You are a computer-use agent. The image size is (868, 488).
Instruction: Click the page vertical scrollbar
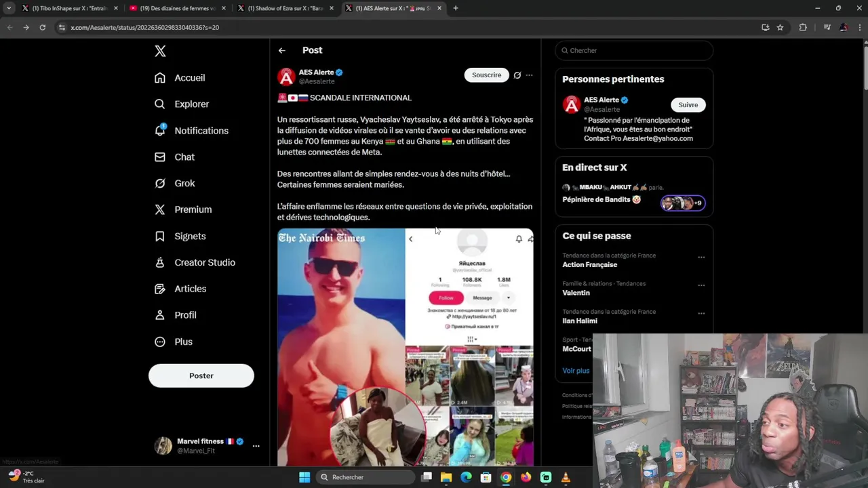(865, 68)
